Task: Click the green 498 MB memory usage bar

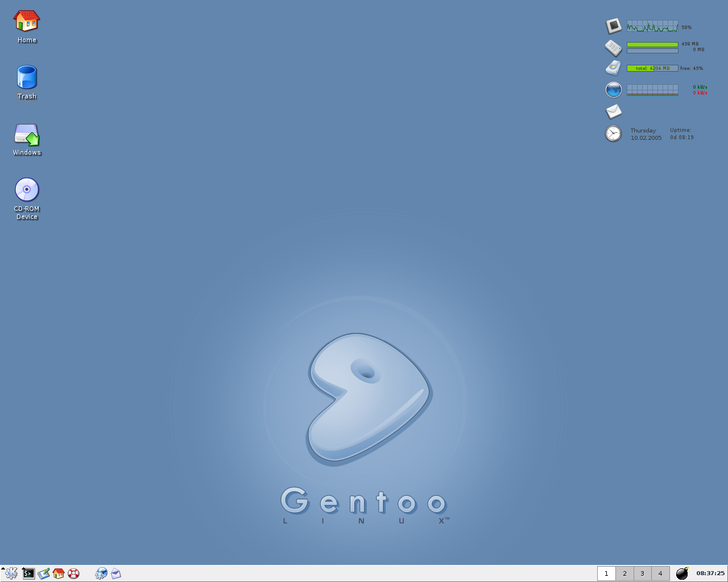Action: [652, 44]
